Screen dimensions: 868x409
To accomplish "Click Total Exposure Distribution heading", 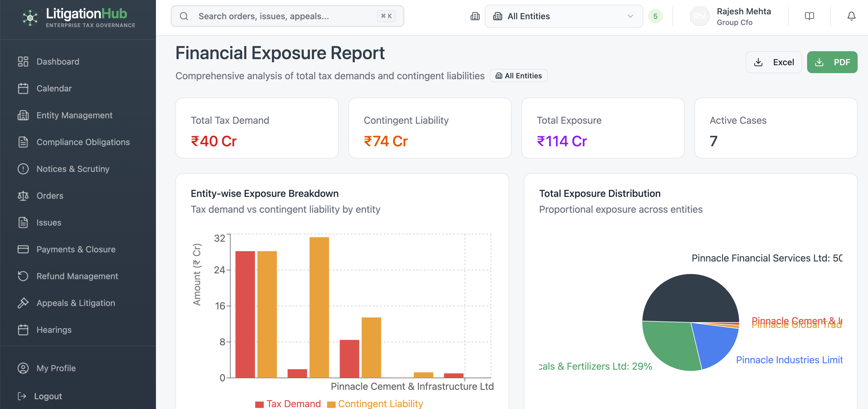I will (x=600, y=194).
